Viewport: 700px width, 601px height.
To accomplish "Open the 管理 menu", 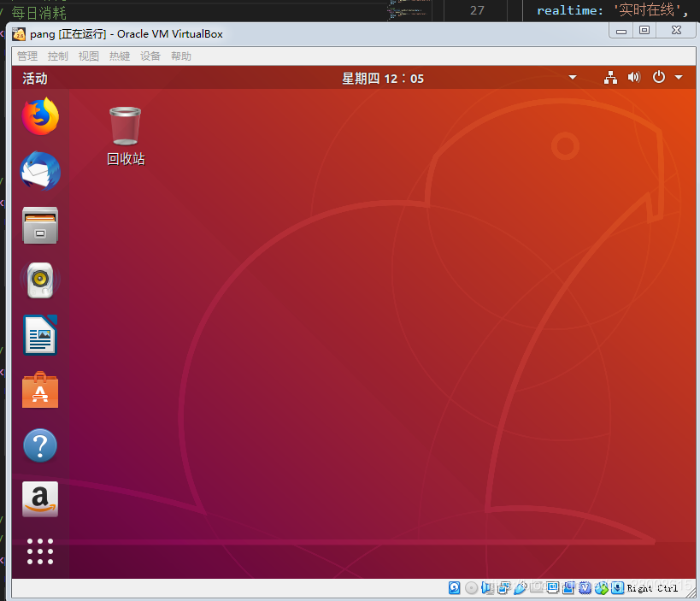I will [27, 56].
